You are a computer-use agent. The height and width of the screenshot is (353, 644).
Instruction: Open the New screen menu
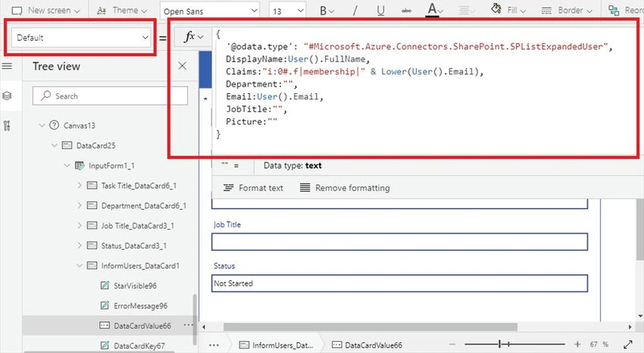pos(46,11)
